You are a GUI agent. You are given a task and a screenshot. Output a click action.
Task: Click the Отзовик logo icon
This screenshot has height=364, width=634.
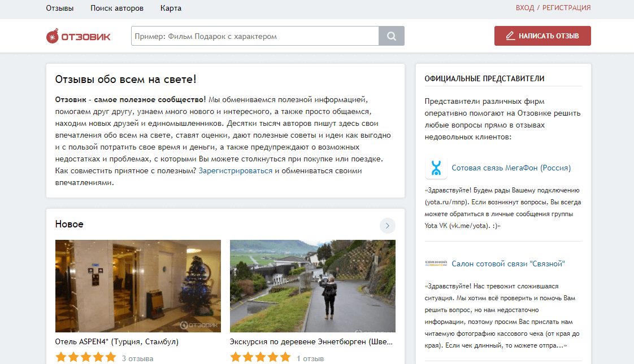coord(53,36)
